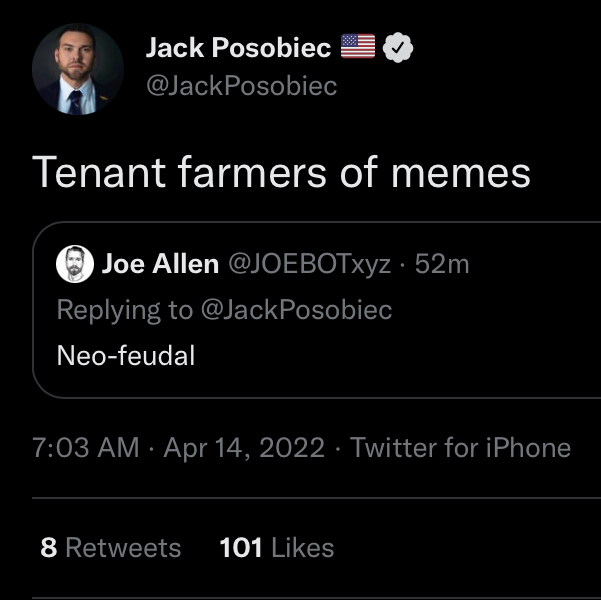Click the Jack Posobiec display name
Screen dimensions: 601x600
point(238,48)
